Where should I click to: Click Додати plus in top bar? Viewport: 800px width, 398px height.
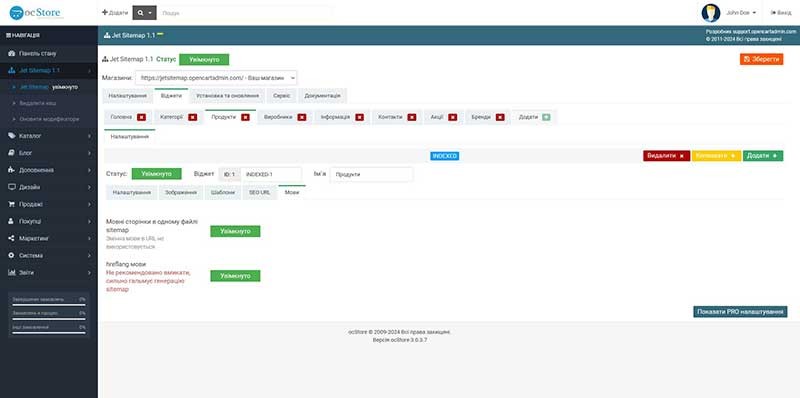pos(115,13)
